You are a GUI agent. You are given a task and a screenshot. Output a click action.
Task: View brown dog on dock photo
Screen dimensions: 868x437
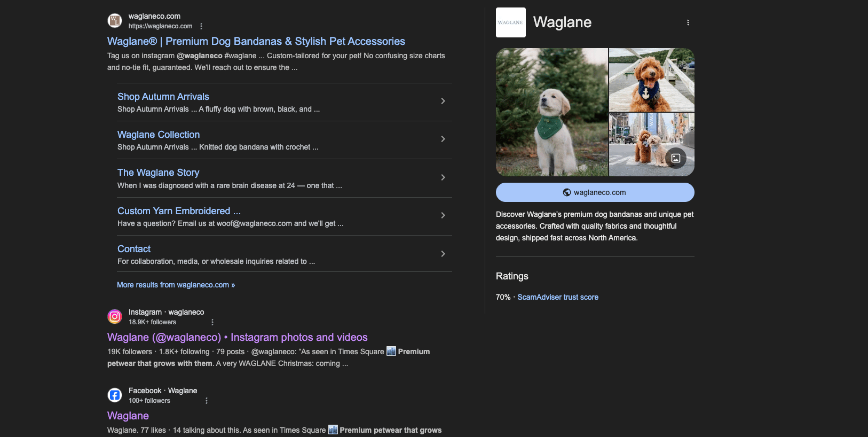point(652,80)
